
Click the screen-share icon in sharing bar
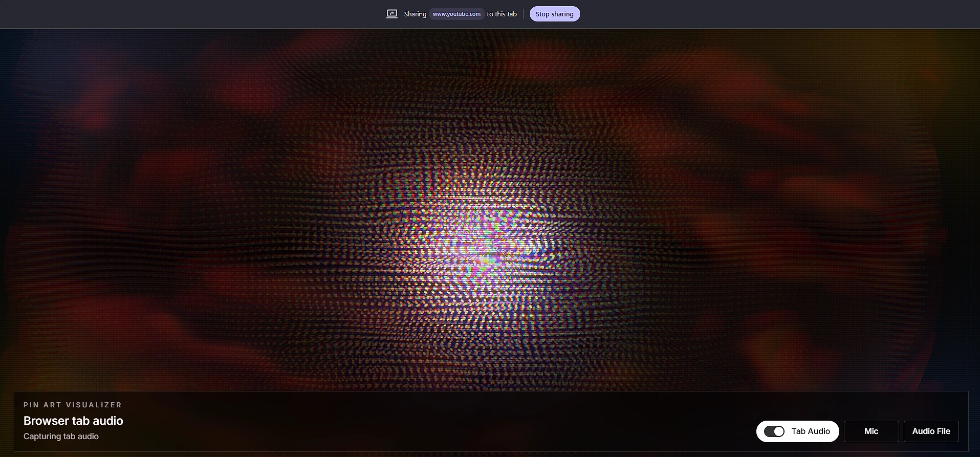391,14
